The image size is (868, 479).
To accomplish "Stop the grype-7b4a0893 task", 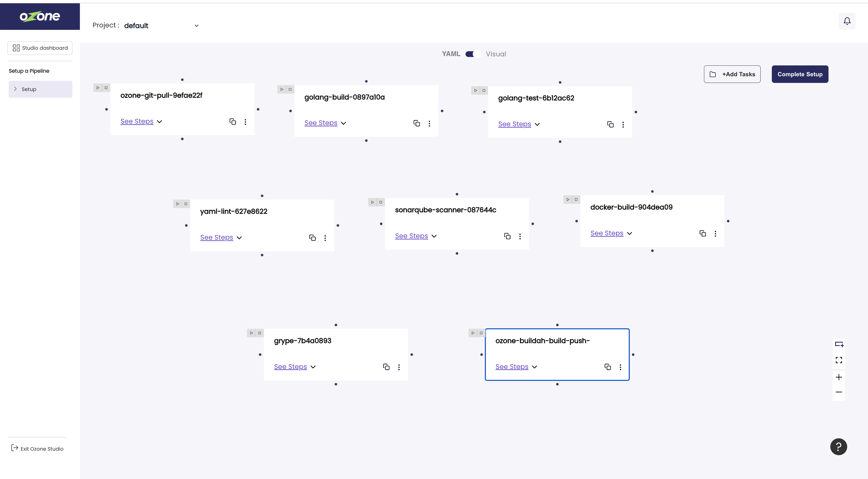I will pos(260,333).
